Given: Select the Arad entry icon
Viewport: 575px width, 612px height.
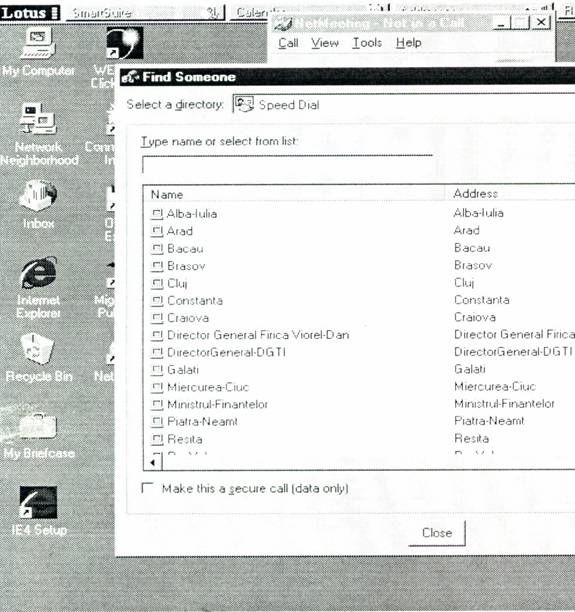Looking at the screenshot, I should [x=157, y=231].
